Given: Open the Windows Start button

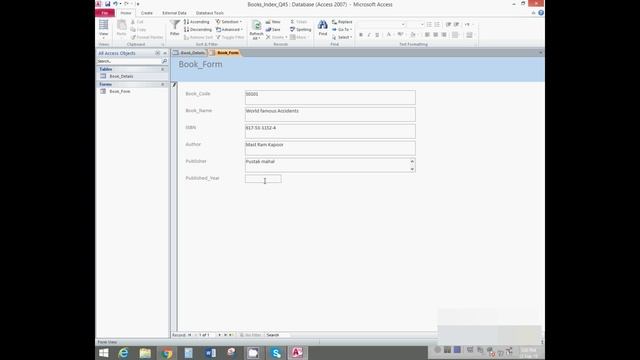Looking at the screenshot, I should 104,353.
